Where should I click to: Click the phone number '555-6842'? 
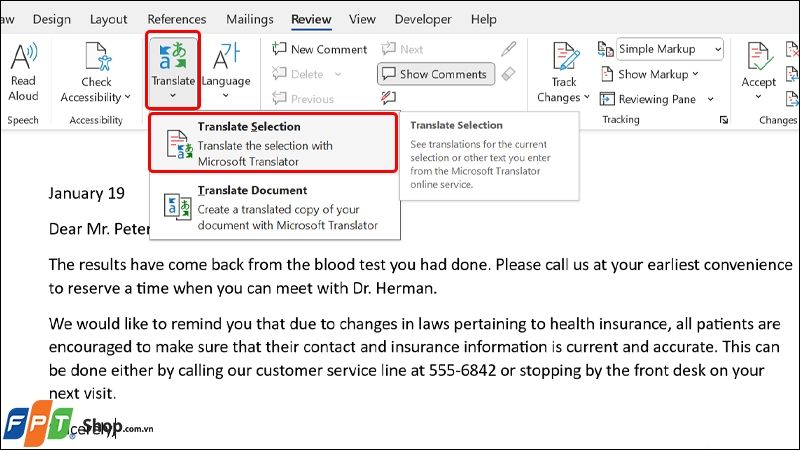[462, 370]
